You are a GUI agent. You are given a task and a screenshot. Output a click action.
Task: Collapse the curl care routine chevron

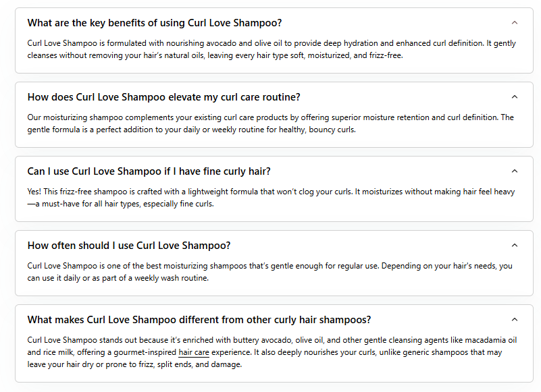[x=515, y=97]
